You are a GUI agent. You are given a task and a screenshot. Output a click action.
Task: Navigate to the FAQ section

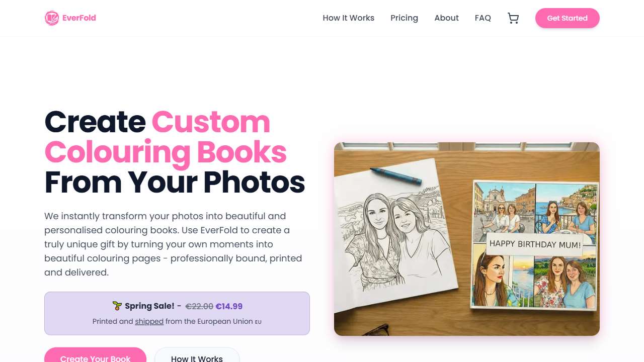(482, 18)
